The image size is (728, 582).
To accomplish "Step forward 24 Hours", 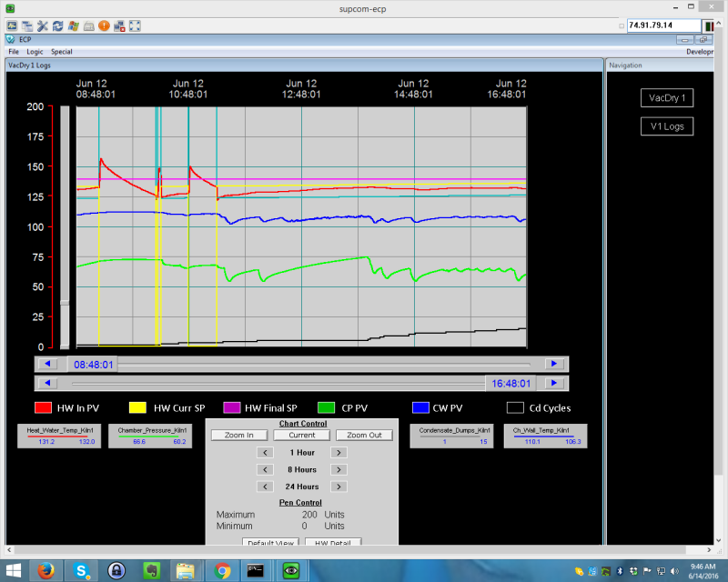I will coord(339,487).
